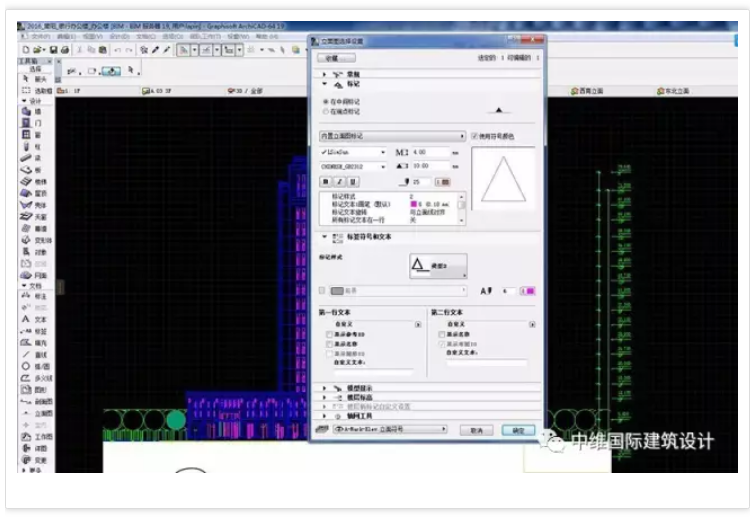Select the Column (柱) tool in the toolbox

tap(32, 146)
